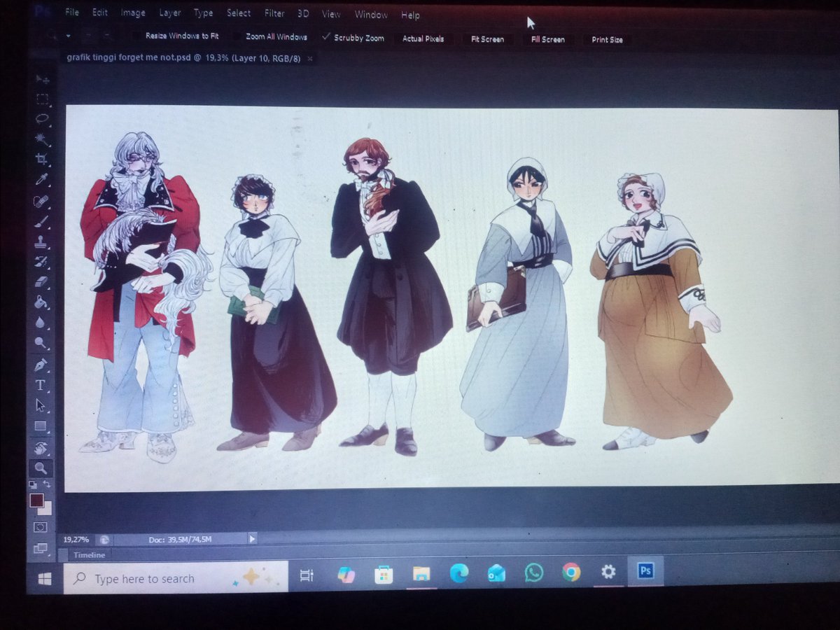Open the Window menu

(x=371, y=15)
